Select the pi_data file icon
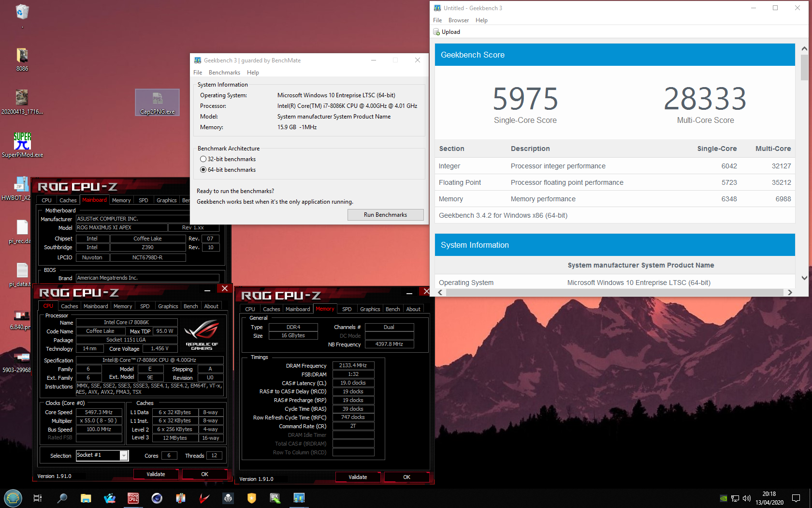This screenshot has height=508, width=812. [x=20, y=275]
